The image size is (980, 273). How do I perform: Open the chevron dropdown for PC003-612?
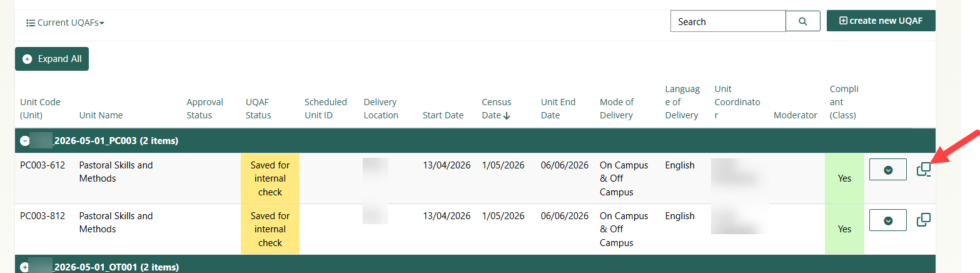(x=887, y=170)
